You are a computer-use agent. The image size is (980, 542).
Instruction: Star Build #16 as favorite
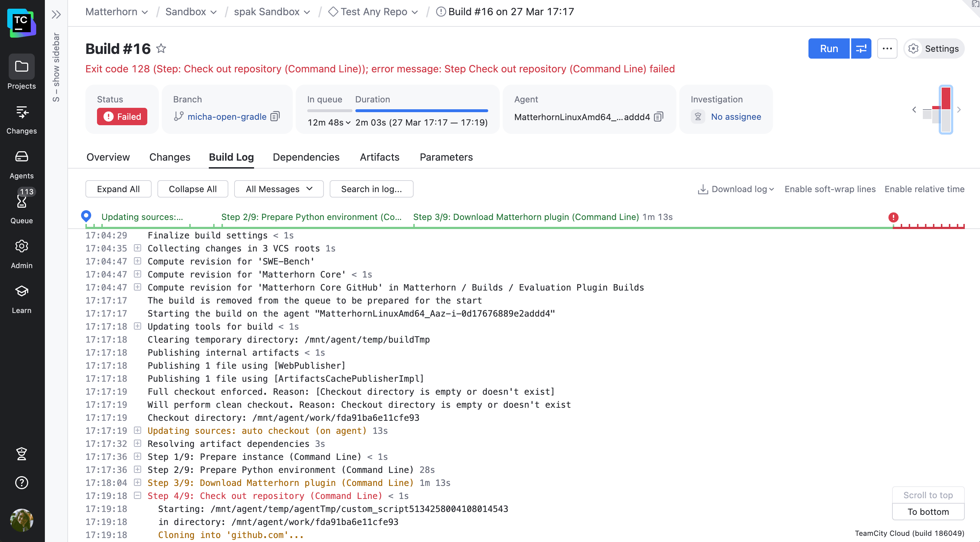tap(161, 48)
